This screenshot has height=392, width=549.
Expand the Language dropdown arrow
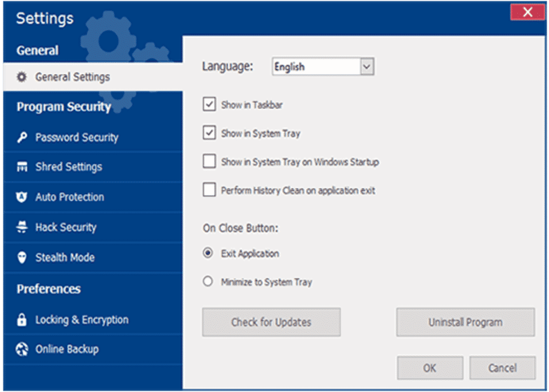tap(367, 67)
